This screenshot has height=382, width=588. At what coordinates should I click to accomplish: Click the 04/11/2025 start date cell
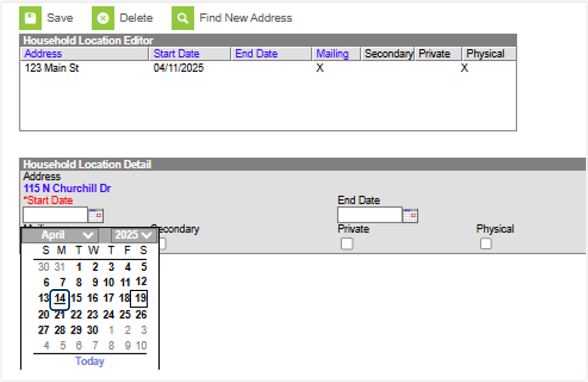click(178, 69)
